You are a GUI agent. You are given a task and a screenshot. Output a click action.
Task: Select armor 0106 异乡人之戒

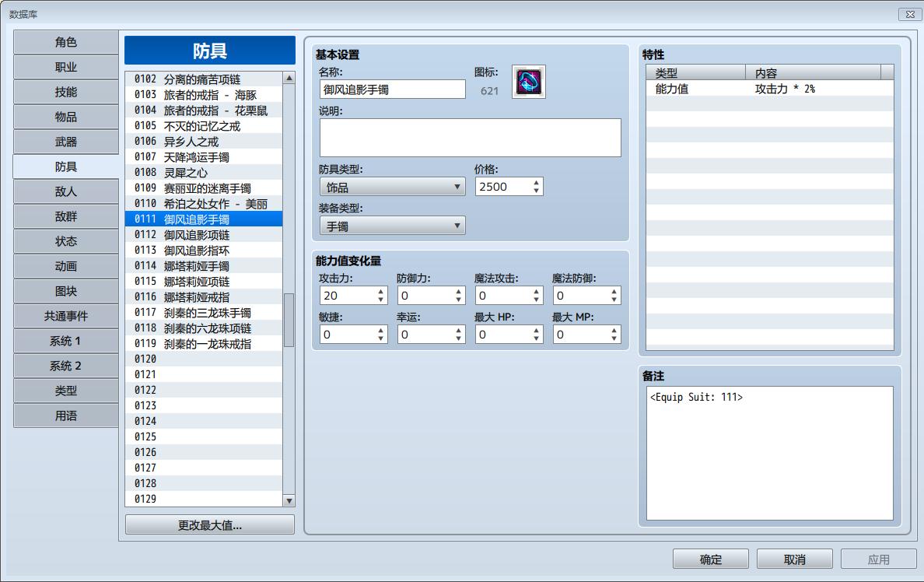click(204, 141)
